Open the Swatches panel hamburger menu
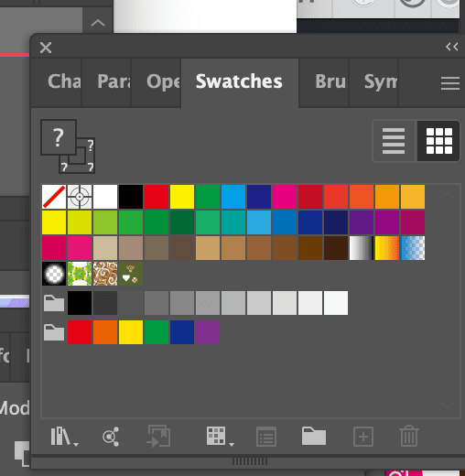465x476 pixels. pyautogui.click(x=450, y=83)
